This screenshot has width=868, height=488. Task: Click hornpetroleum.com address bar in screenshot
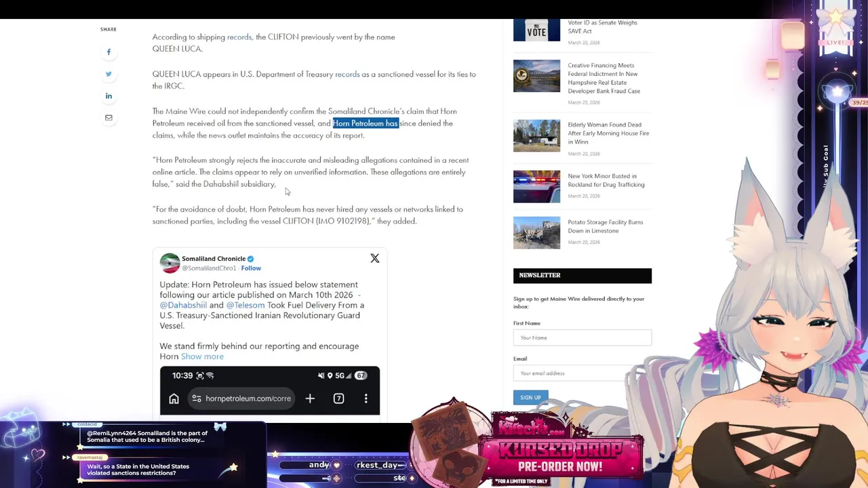pos(241,399)
